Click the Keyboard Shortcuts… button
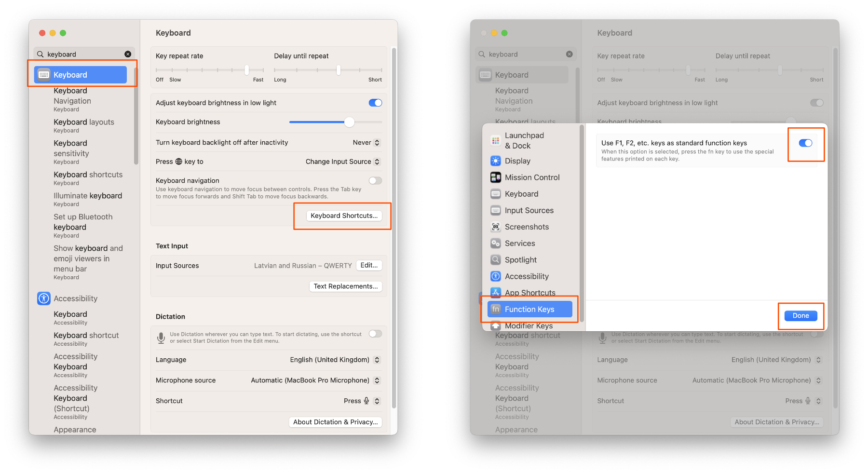Screen dimensions: 868x473 click(344, 216)
